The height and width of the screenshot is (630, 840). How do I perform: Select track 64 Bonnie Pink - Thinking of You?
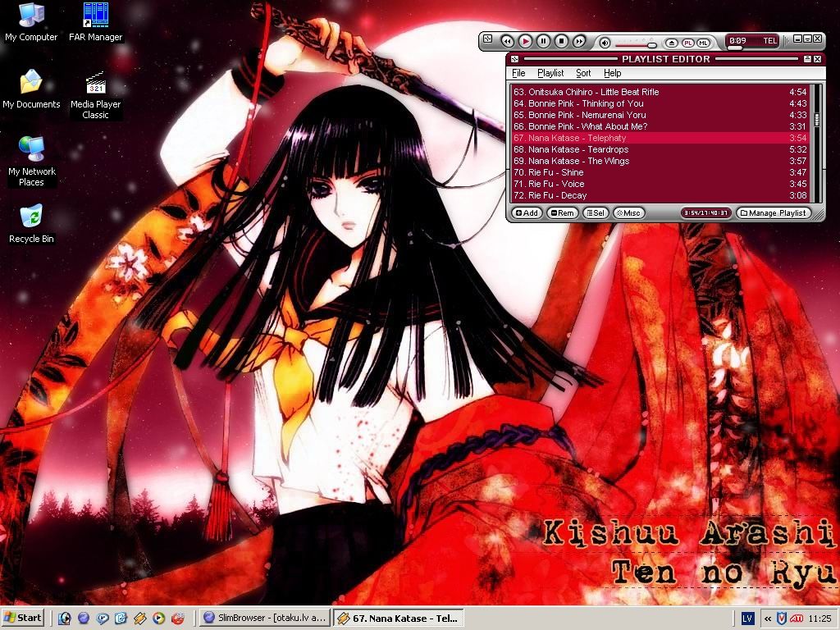click(660, 103)
